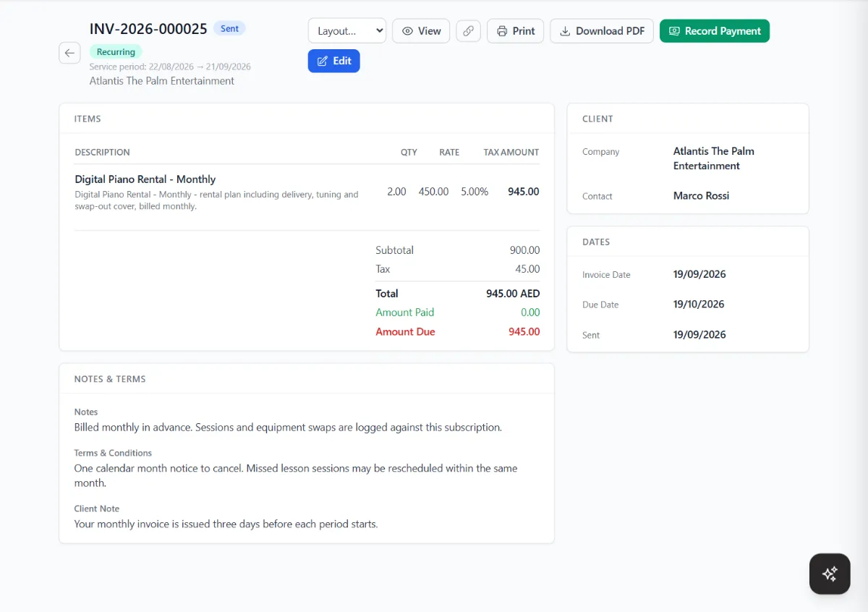Download the invoice as PDF

click(x=602, y=31)
